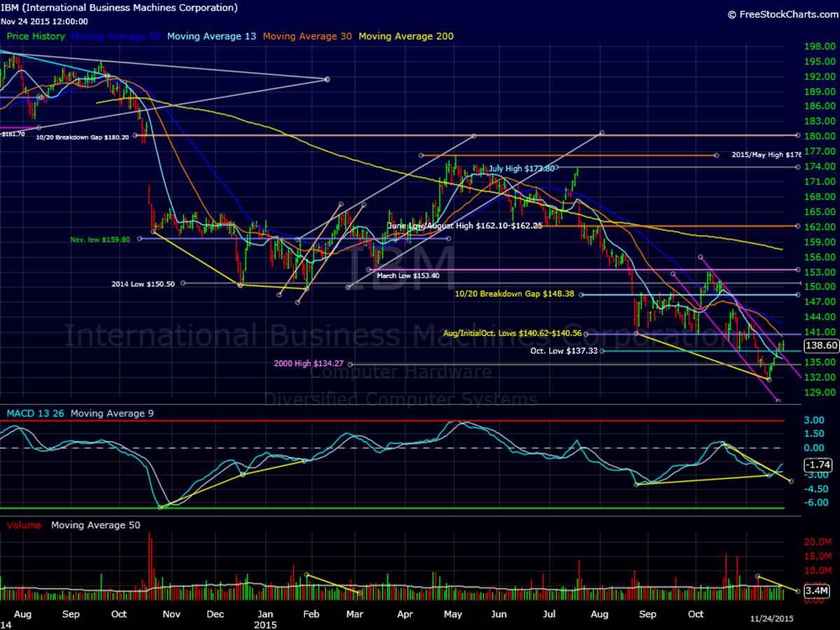The width and height of the screenshot is (840, 630).
Task: Click the 150.00 price axis label
Action: 820,287
